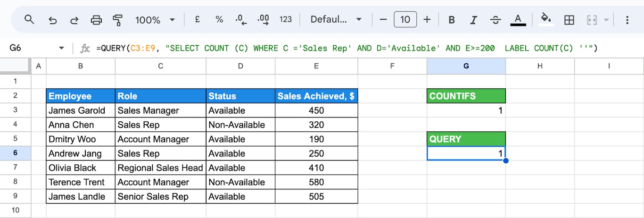Increase font size with plus button

pyautogui.click(x=427, y=20)
